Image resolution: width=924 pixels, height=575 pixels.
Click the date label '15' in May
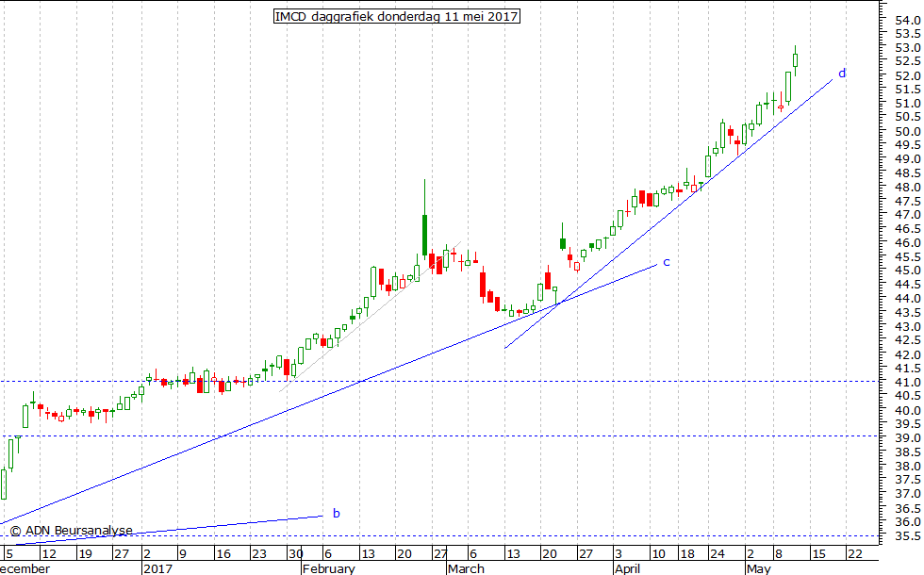pyautogui.click(x=819, y=554)
